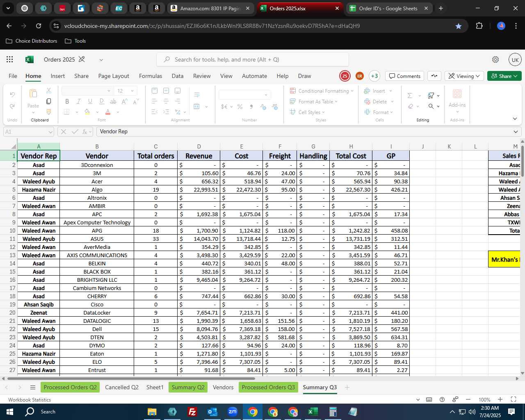Toggle align left in Alignment group
Viewport: 525px width, 420px height.
click(x=155, y=101)
